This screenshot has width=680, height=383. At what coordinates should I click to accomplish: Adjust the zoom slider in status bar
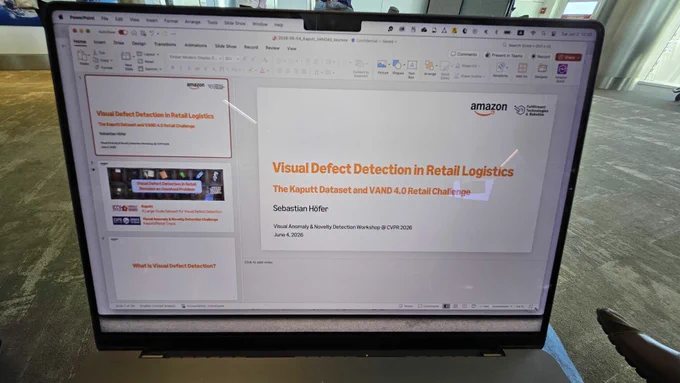click(x=500, y=306)
